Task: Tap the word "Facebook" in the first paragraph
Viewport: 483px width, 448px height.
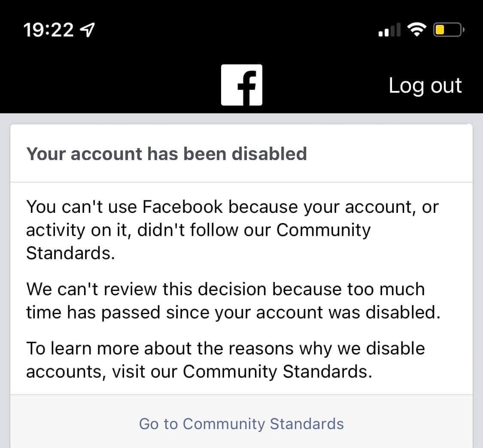Action: coord(182,207)
